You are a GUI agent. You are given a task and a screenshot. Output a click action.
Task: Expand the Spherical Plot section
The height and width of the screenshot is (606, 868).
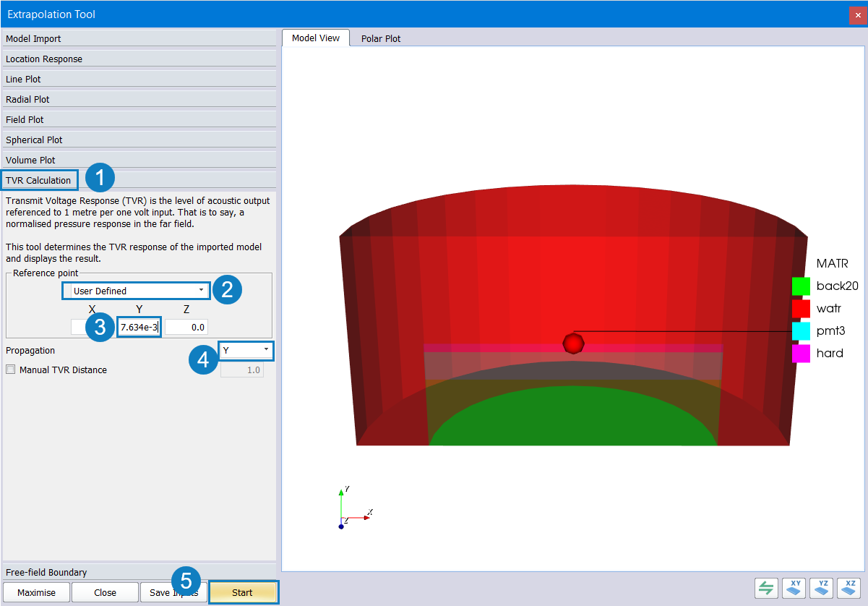pos(139,140)
